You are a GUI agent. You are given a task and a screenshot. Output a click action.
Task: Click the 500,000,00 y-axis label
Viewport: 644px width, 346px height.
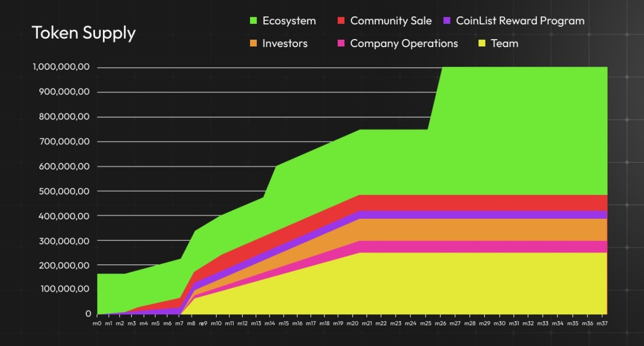point(65,191)
